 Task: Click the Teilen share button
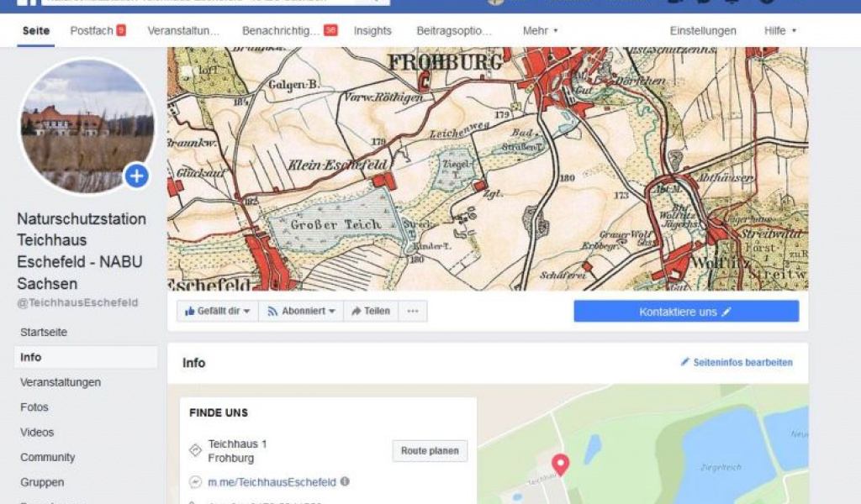click(x=371, y=312)
